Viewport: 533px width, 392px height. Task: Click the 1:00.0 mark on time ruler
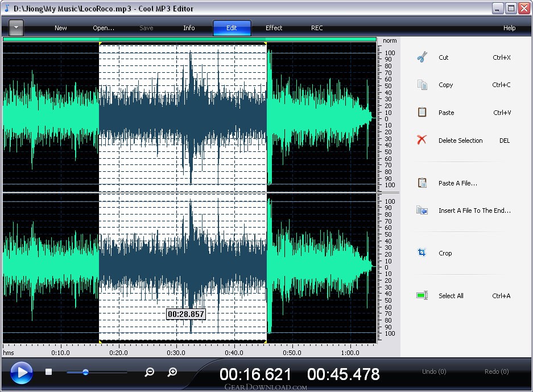pos(350,353)
